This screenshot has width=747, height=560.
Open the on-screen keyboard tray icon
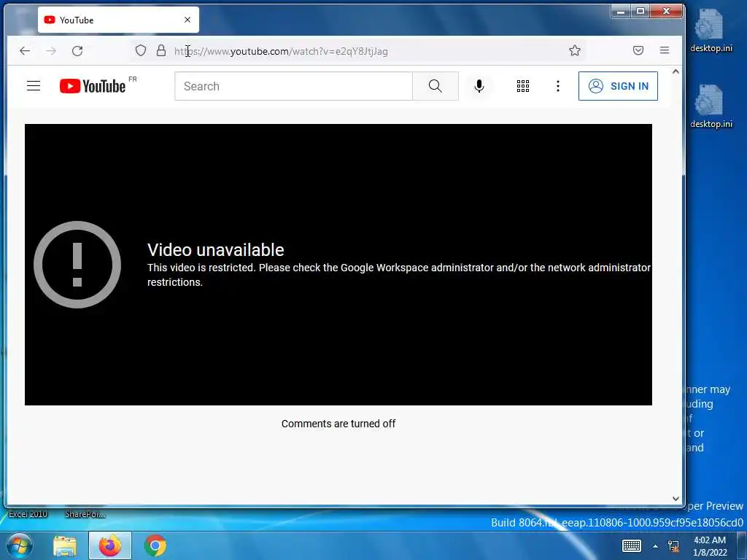point(632,545)
